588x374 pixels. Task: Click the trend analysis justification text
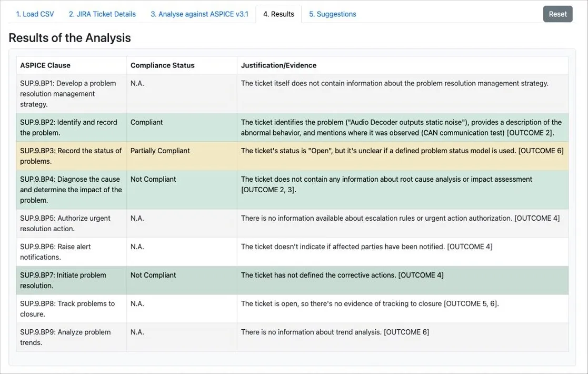[335, 332]
